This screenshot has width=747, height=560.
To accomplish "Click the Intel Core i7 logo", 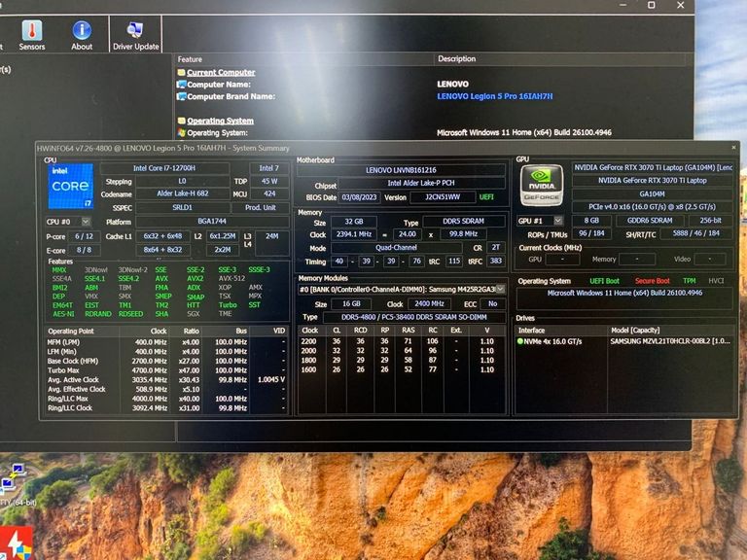I will coord(70,187).
